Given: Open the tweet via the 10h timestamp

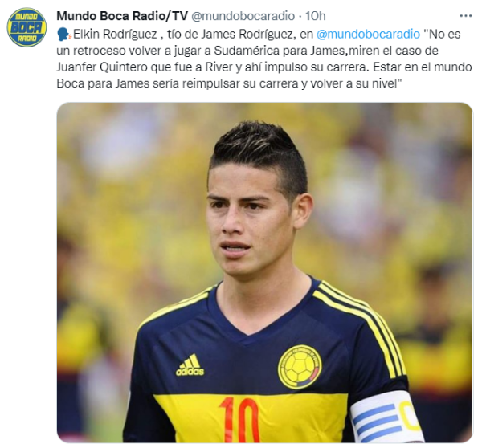Looking at the screenshot, I should (x=315, y=16).
